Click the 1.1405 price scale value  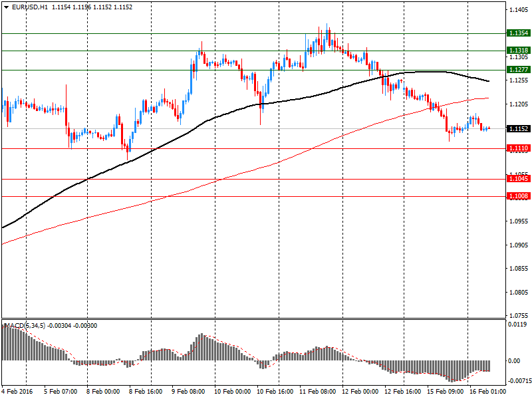[519, 10]
